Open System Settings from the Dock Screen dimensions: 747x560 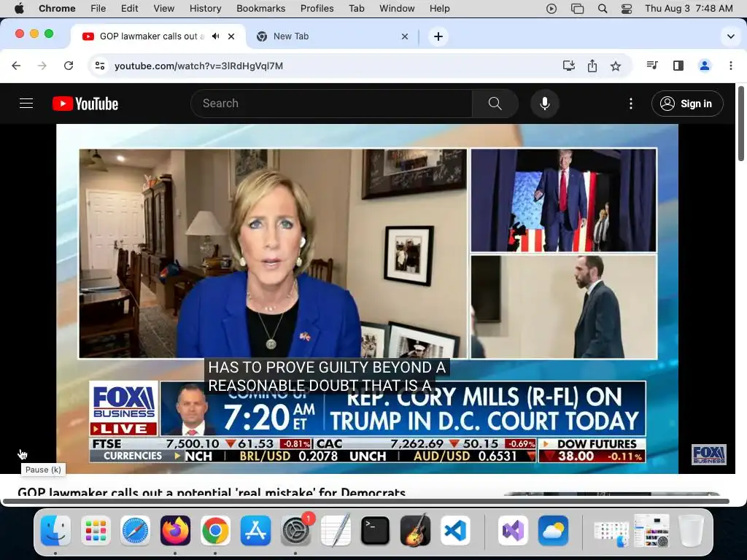click(x=295, y=530)
